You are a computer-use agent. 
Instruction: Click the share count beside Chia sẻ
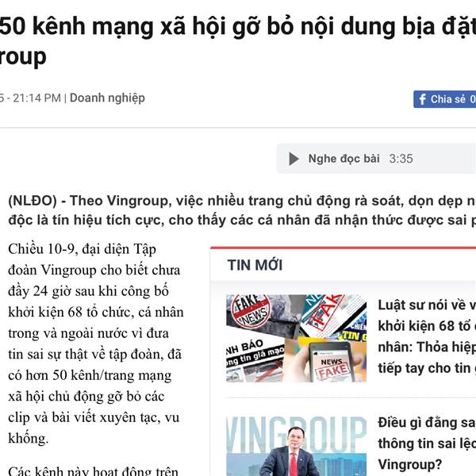(473, 99)
